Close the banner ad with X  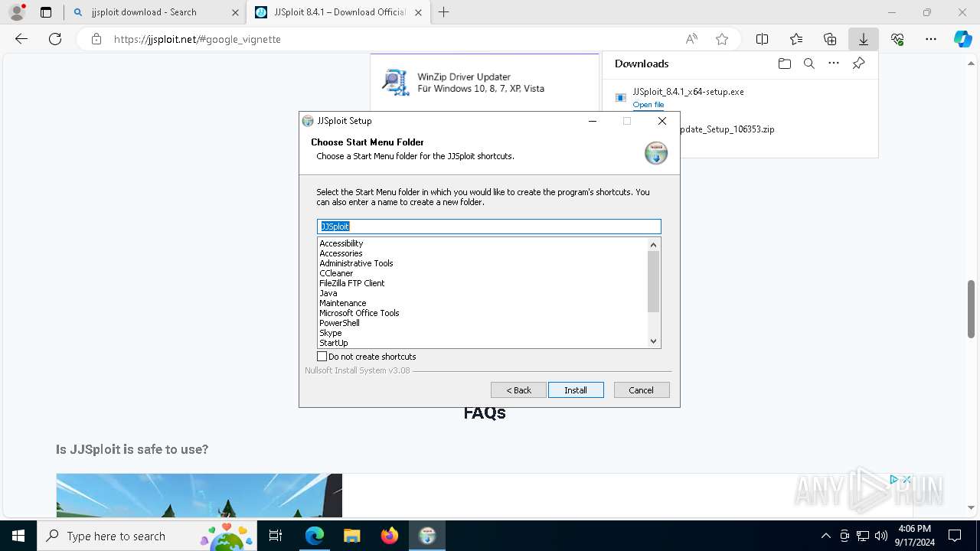[906, 480]
